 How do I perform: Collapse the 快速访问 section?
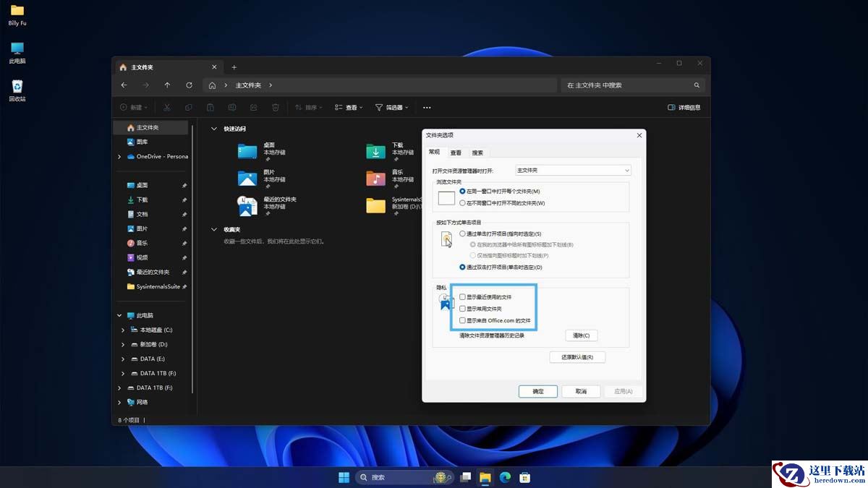213,129
